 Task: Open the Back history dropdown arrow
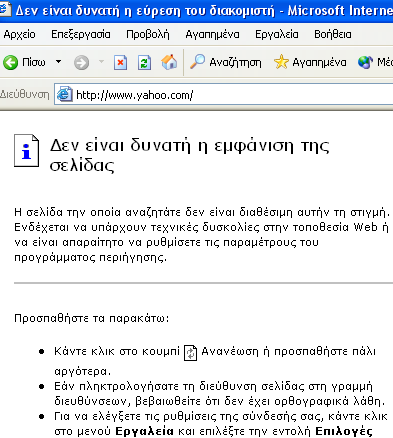pyautogui.click(x=58, y=62)
